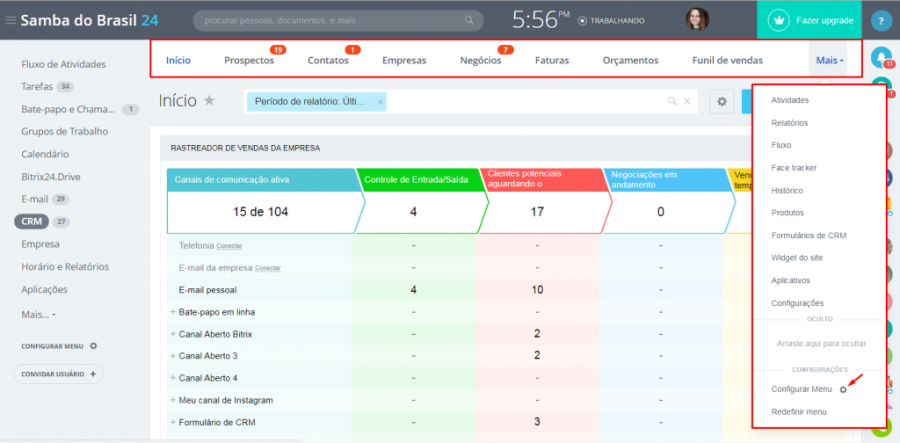Click the 5:56 PM clock display

(540, 20)
